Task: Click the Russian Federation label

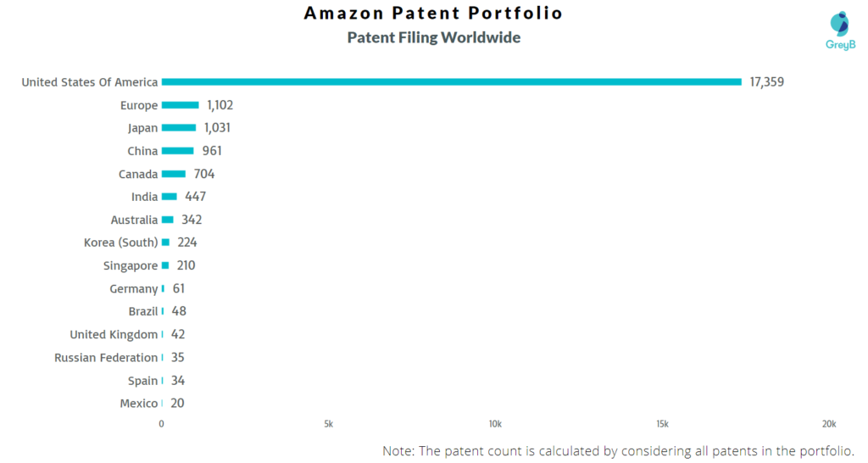Action: pos(106,358)
